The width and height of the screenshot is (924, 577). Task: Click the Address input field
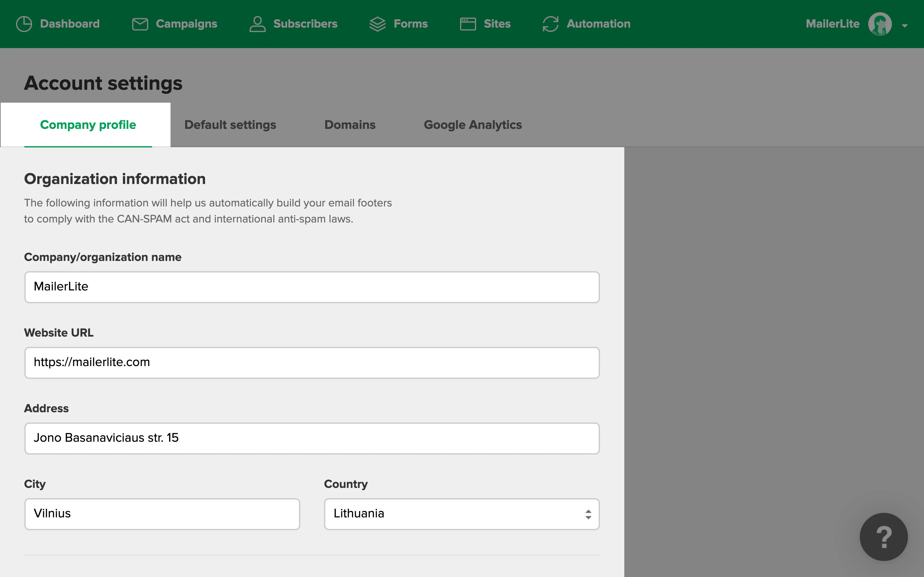pos(312,438)
